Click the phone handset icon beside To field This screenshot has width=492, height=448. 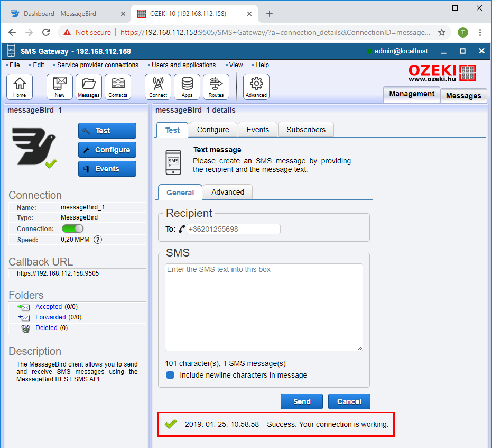click(x=182, y=229)
